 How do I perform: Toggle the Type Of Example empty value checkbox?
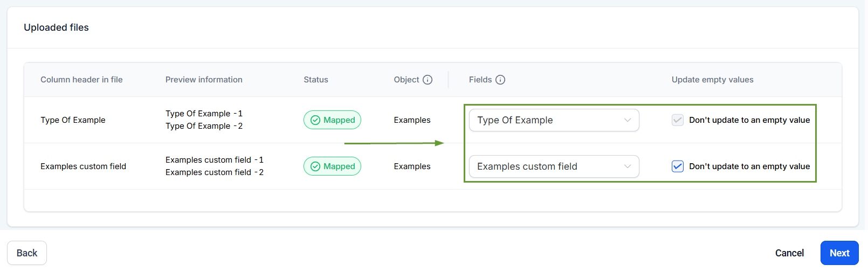pyautogui.click(x=678, y=120)
